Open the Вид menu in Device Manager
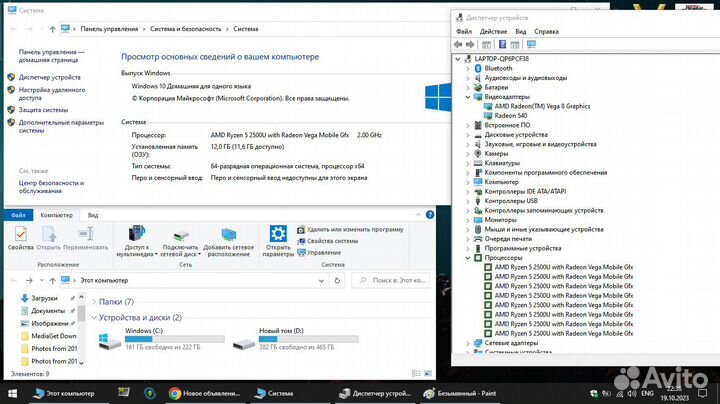The image size is (720, 404). tap(520, 32)
